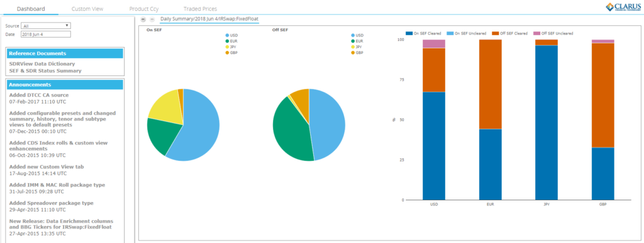Open the Traded Prices tab
The height and width of the screenshot is (243, 644).
click(x=201, y=9)
